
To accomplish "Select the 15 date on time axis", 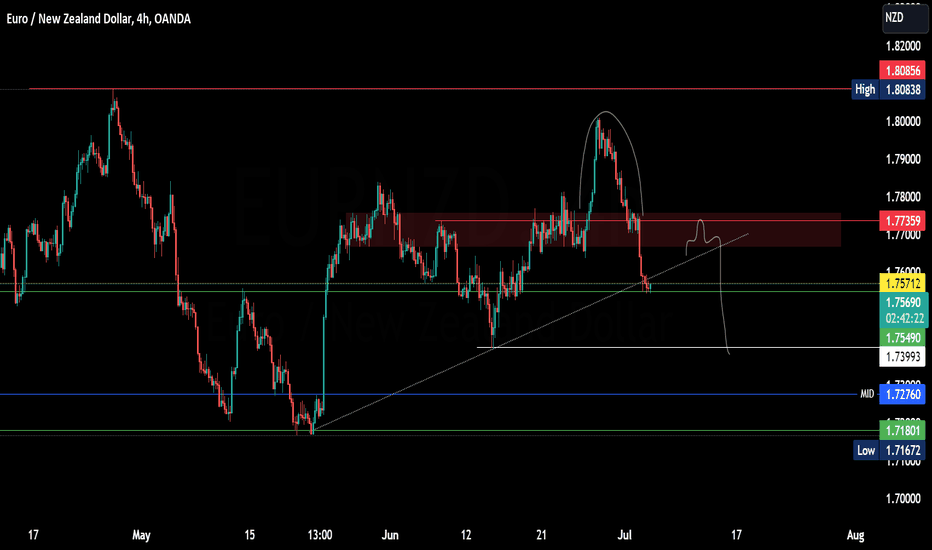I will 250,535.
